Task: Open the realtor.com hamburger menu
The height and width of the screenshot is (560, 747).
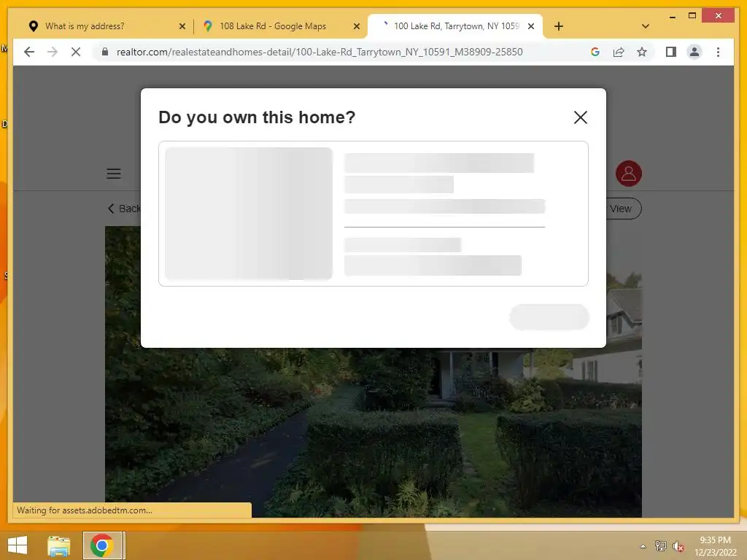Action: 113,174
